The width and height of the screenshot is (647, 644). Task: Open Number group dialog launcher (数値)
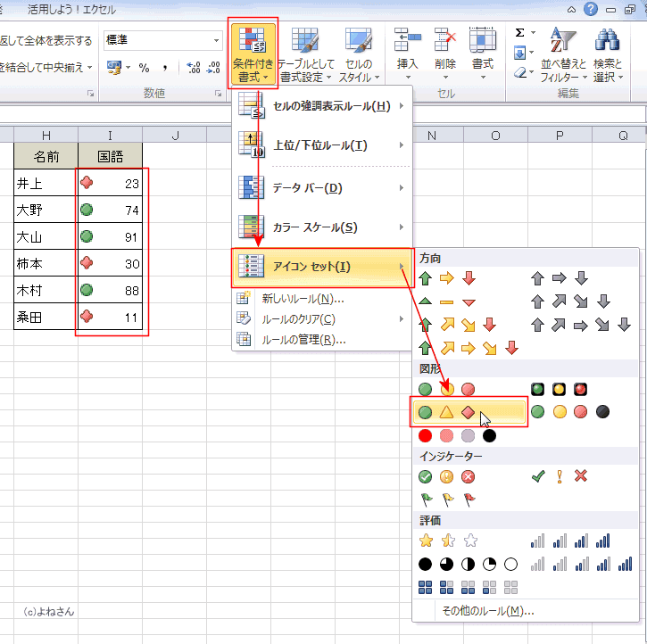click(x=218, y=94)
